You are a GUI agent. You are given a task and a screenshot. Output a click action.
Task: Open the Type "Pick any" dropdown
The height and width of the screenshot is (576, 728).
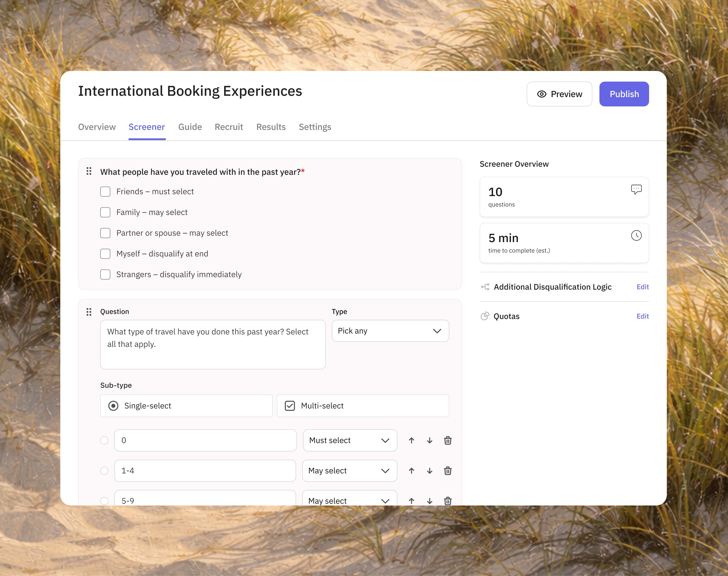pos(390,331)
